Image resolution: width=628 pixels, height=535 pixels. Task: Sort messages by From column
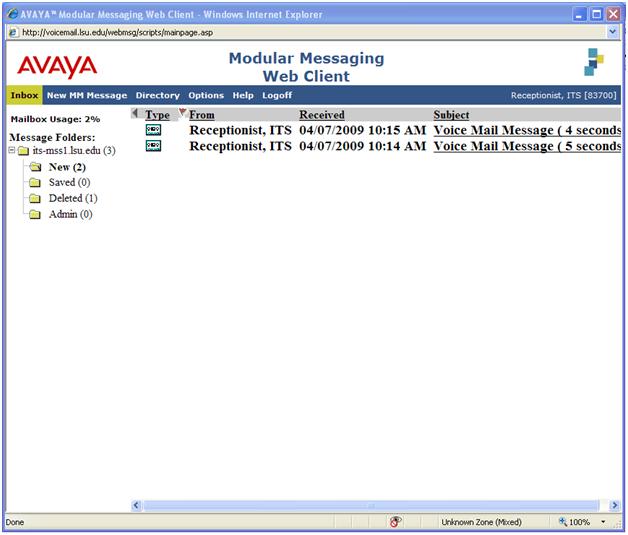click(x=202, y=115)
